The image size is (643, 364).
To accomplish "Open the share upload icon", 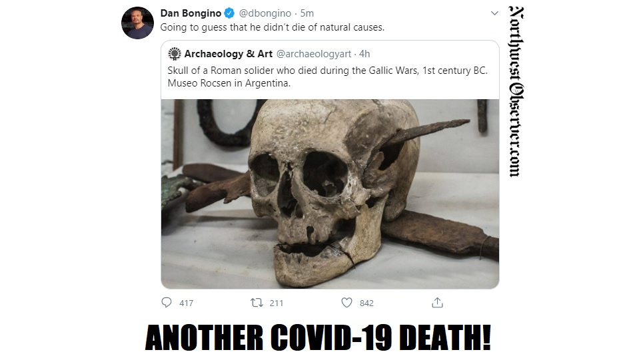I will point(438,303).
